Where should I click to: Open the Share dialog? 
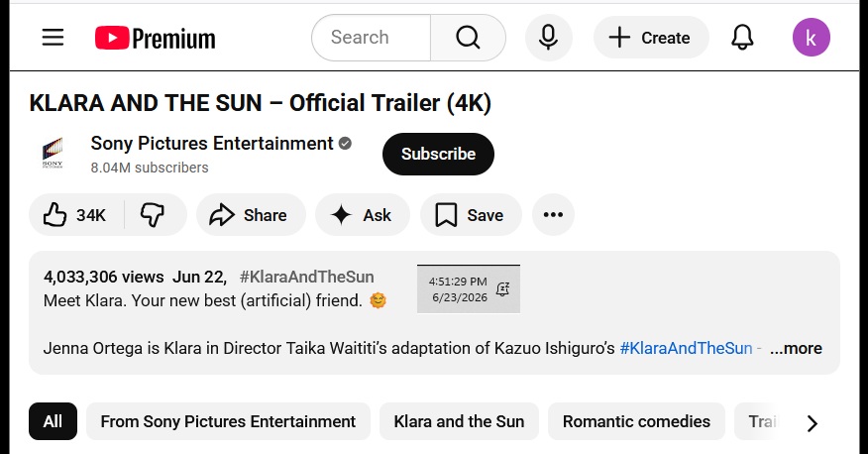pyautogui.click(x=251, y=215)
